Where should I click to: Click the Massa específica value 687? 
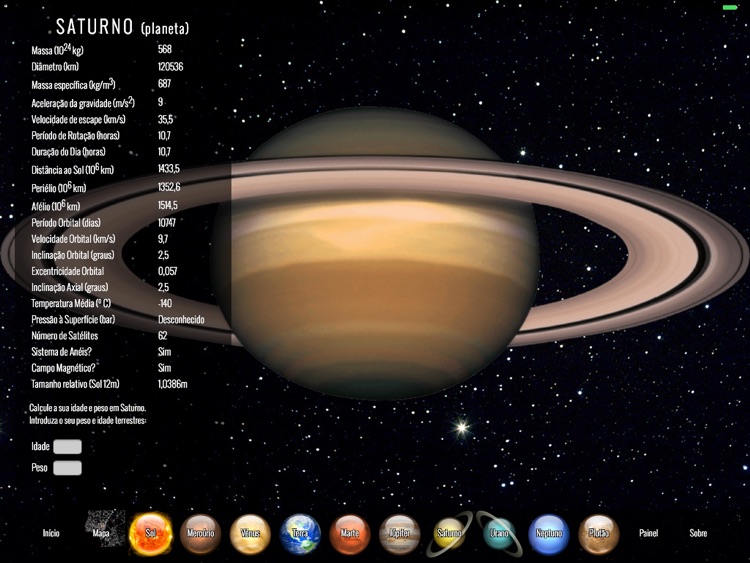pos(164,84)
